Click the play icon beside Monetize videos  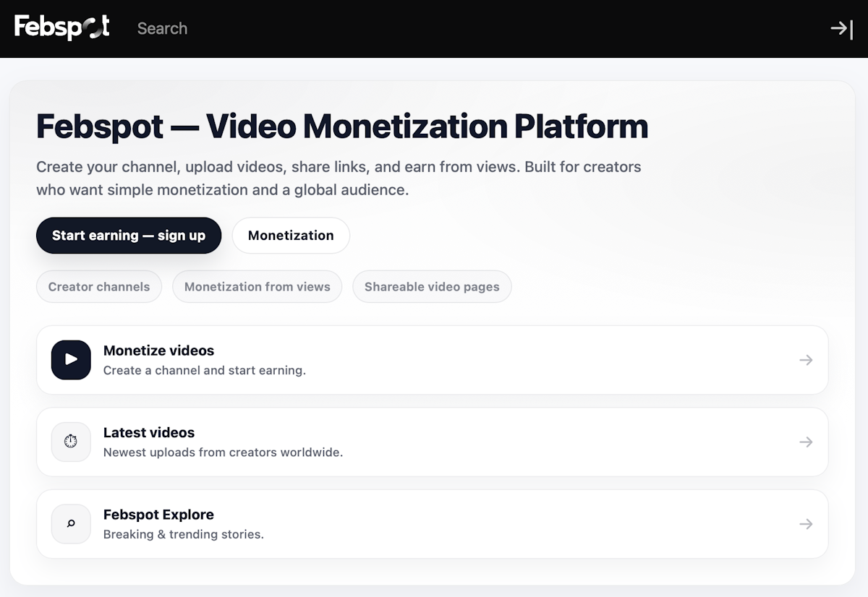(71, 360)
